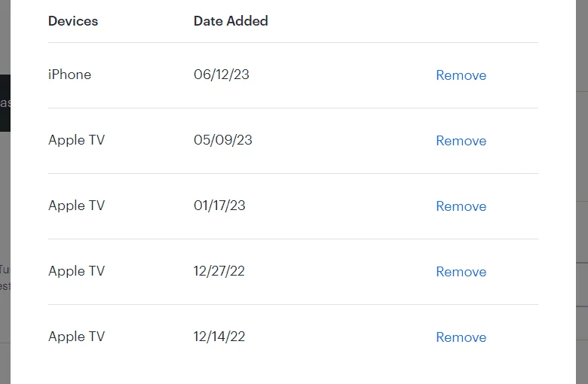Screen dimensions: 588x384
Task: Remove the Apple TV added 12/14/22
Action: click(x=461, y=337)
